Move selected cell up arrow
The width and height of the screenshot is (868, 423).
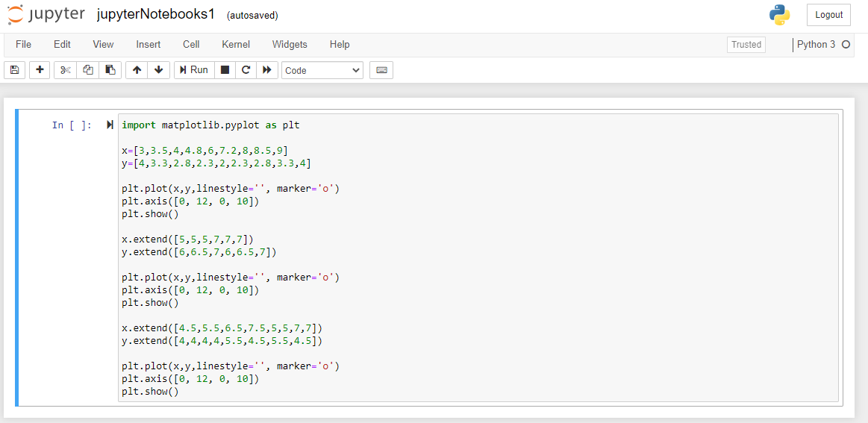click(x=137, y=70)
